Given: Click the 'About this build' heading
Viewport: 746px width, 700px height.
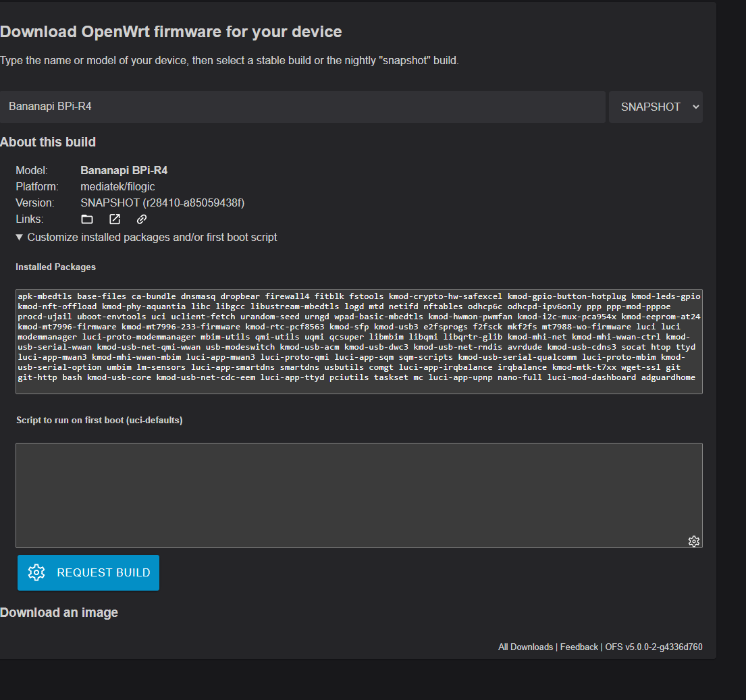Looking at the screenshot, I should point(47,142).
